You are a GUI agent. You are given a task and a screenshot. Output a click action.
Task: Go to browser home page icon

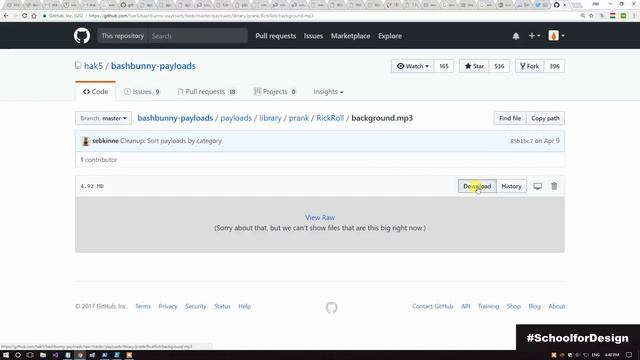34,16
